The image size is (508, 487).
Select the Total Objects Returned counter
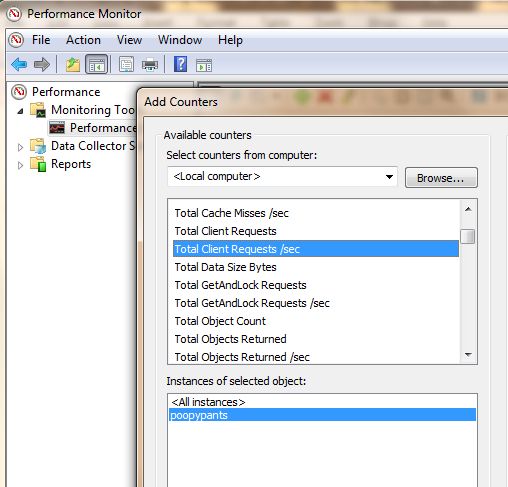(316, 339)
